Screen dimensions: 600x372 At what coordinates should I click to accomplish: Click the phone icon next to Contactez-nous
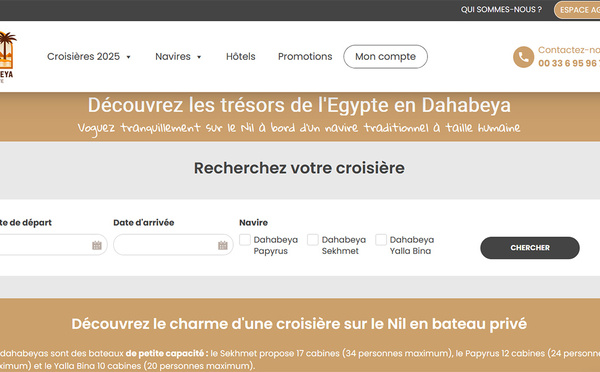click(523, 57)
